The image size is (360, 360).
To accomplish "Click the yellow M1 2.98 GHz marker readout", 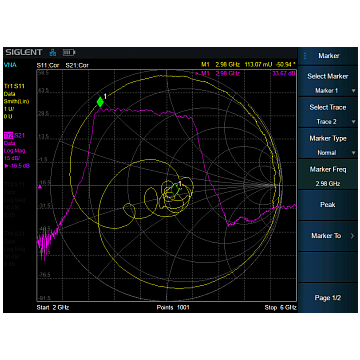I will tap(220, 64).
